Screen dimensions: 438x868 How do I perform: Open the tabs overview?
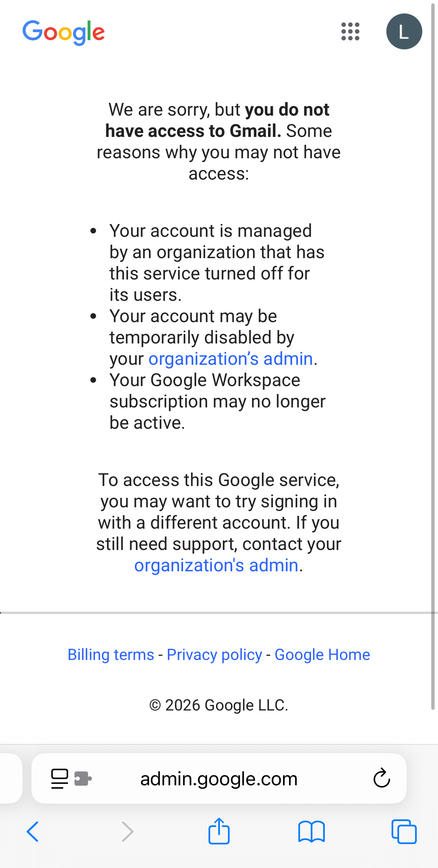tap(404, 832)
